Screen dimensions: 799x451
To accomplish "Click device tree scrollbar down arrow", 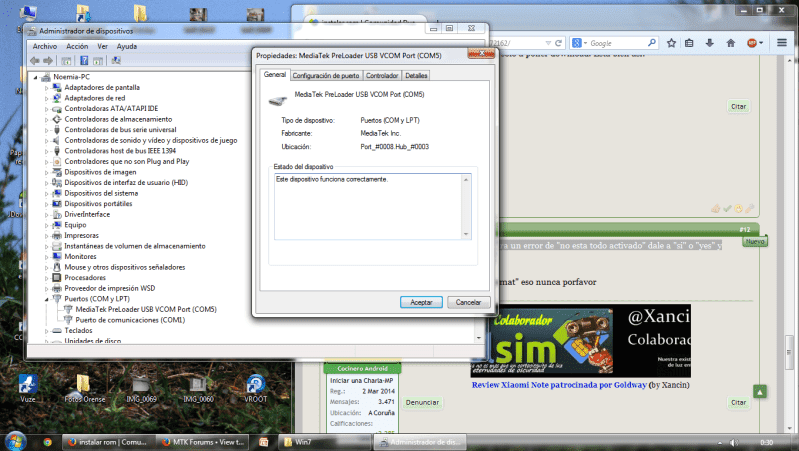I will point(478,338).
